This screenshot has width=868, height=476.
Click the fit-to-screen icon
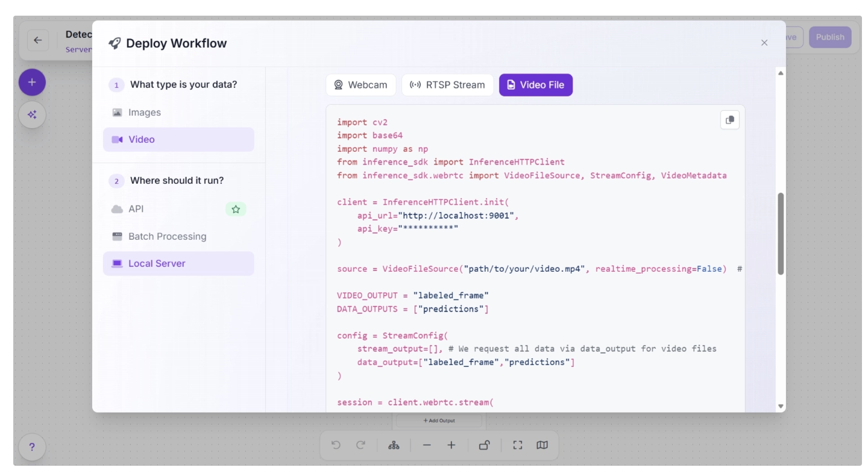coord(517,445)
